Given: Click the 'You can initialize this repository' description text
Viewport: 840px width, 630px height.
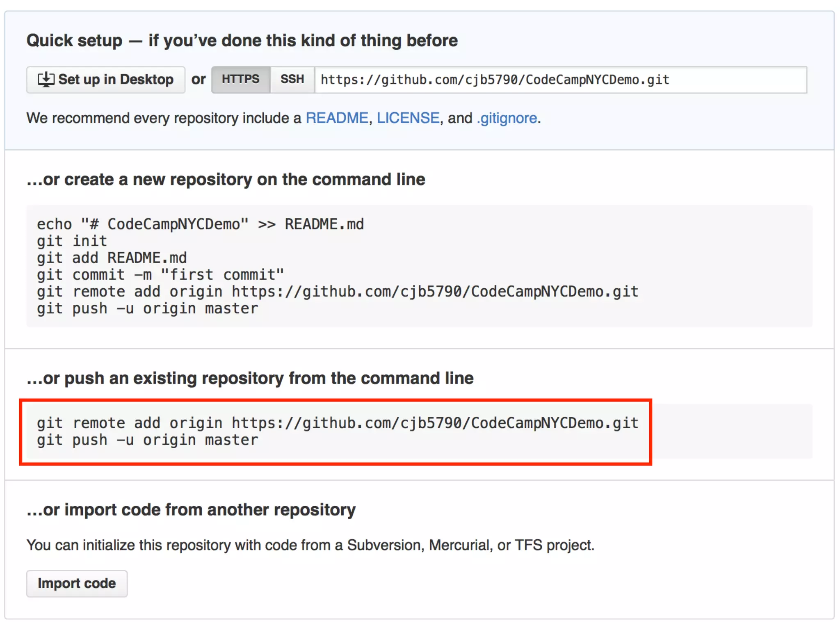Looking at the screenshot, I should coord(310,545).
